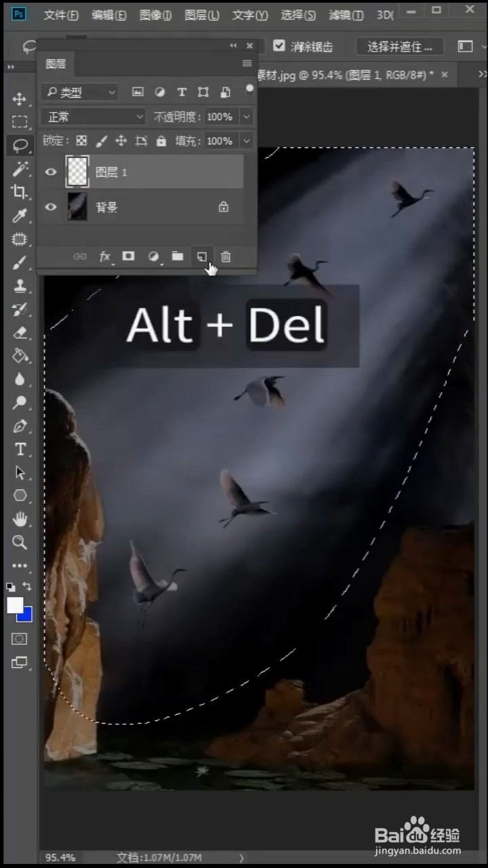Reset default foreground and background colors
Viewport: 488px width, 868px height.
click(x=11, y=586)
